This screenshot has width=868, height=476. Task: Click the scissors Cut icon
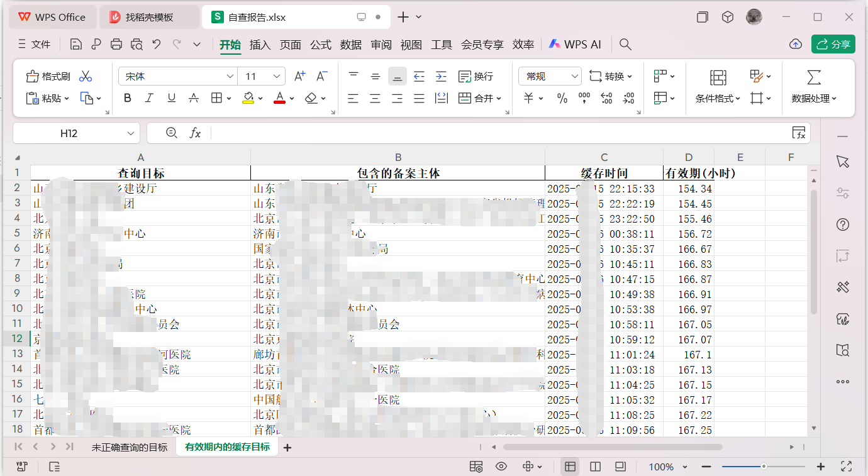point(86,76)
